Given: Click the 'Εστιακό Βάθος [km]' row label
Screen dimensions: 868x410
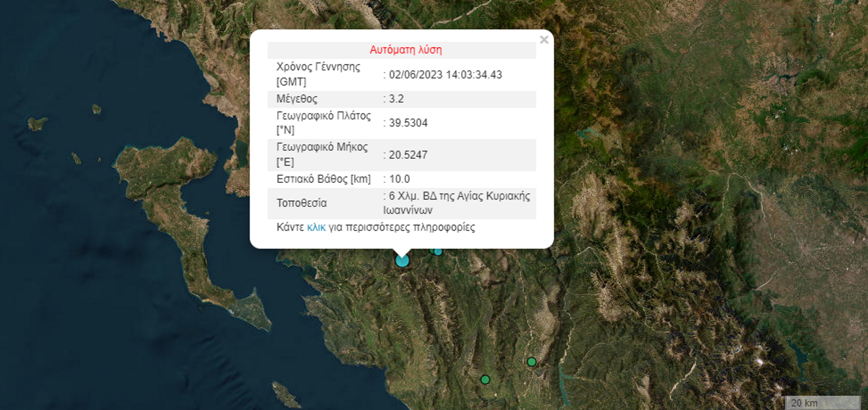Looking at the screenshot, I should point(323,179).
